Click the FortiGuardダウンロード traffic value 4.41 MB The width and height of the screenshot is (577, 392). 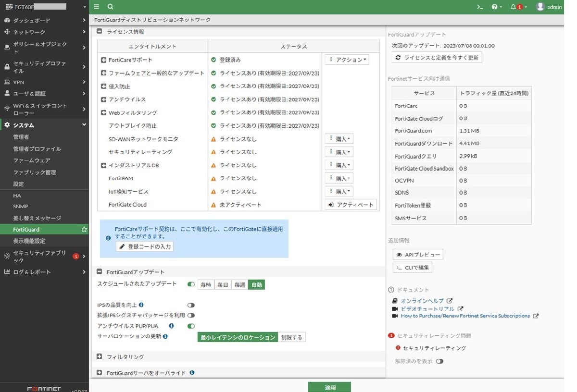[x=469, y=143]
